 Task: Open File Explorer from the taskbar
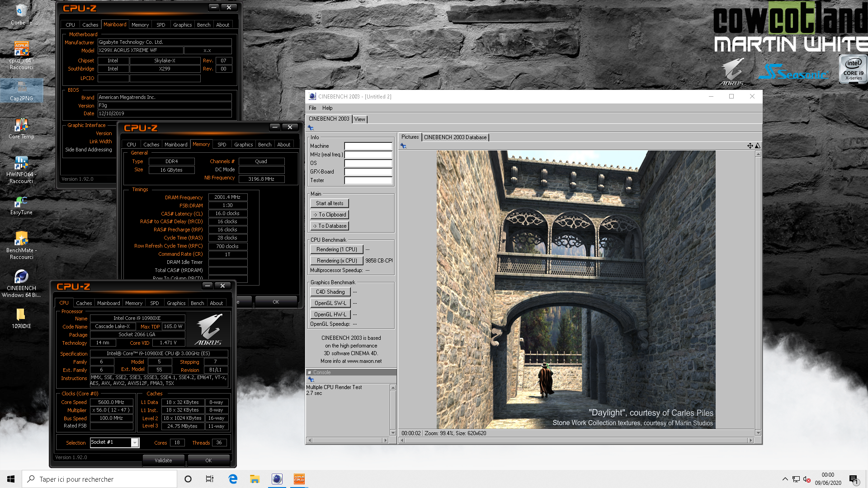click(255, 479)
